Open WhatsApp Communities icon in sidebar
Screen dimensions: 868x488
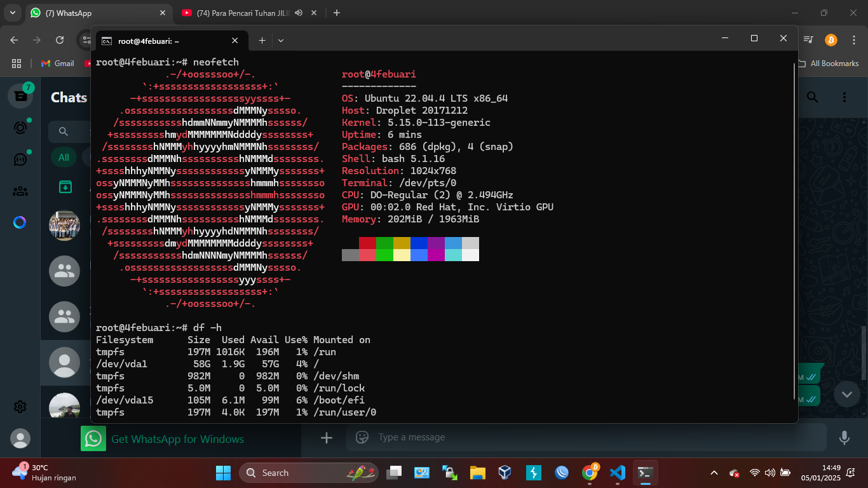(20, 191)
